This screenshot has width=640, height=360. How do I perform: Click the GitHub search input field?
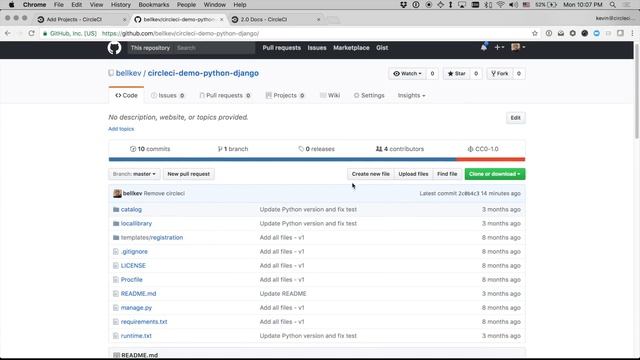[214, 48]
